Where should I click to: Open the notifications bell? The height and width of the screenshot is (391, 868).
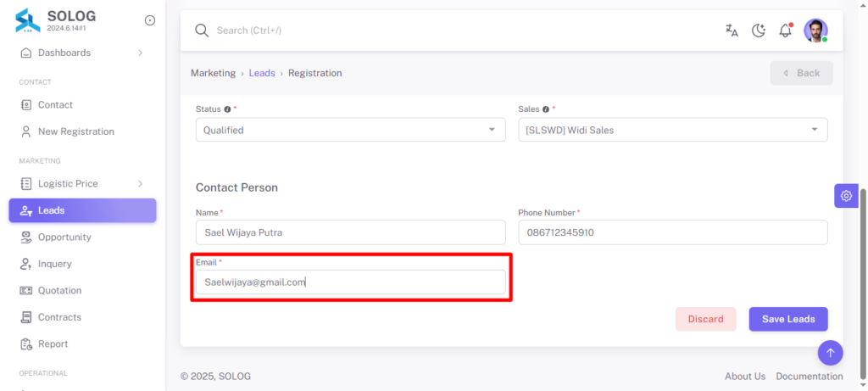(x=786, y=30)
